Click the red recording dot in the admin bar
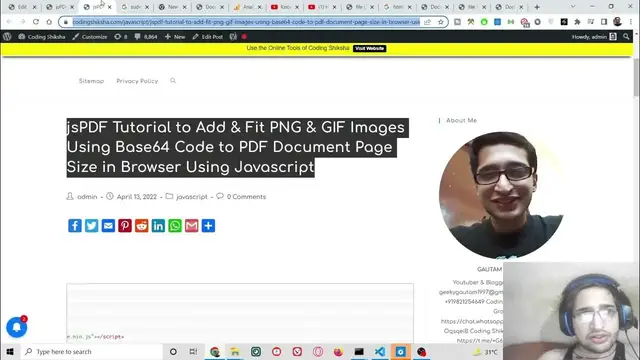Viewport: 640px width, 360px height. pyautogui.click(x=244, y=37)
